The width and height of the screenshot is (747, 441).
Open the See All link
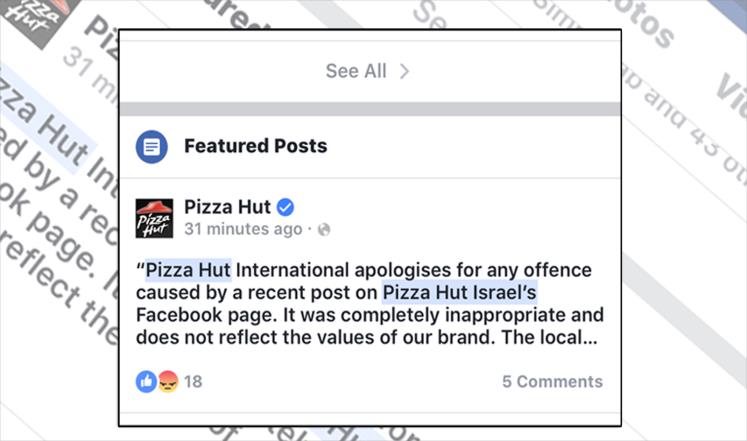pos(356,71)
